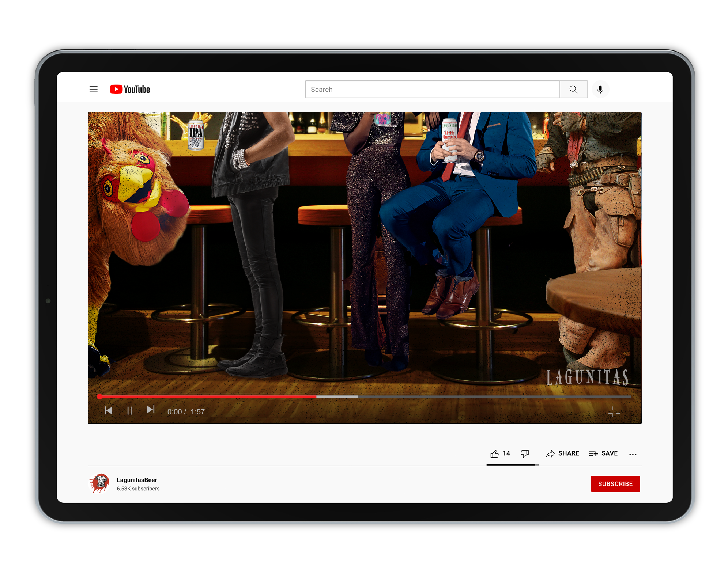
Task: Open the three-dot more actions menu
Action: [633, 454]
